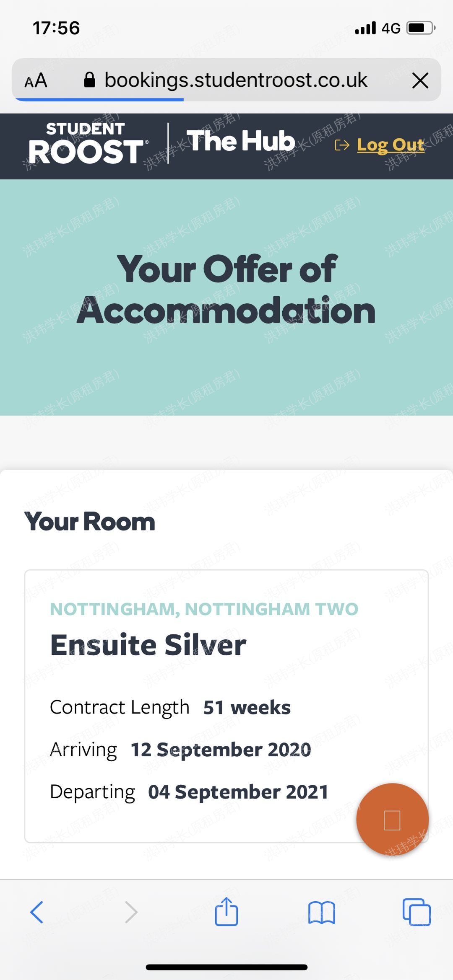Tap the Ensuite Silver room title
The image size is (453, 980).
pyautogui.click(x=148, y=645)
